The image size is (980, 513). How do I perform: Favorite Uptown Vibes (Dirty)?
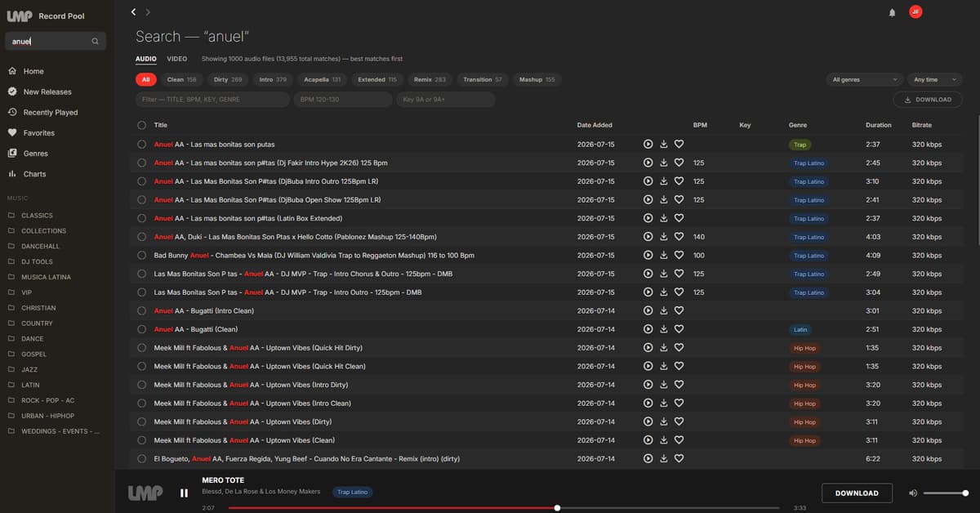pyautogui.click(x=679, y=422)
